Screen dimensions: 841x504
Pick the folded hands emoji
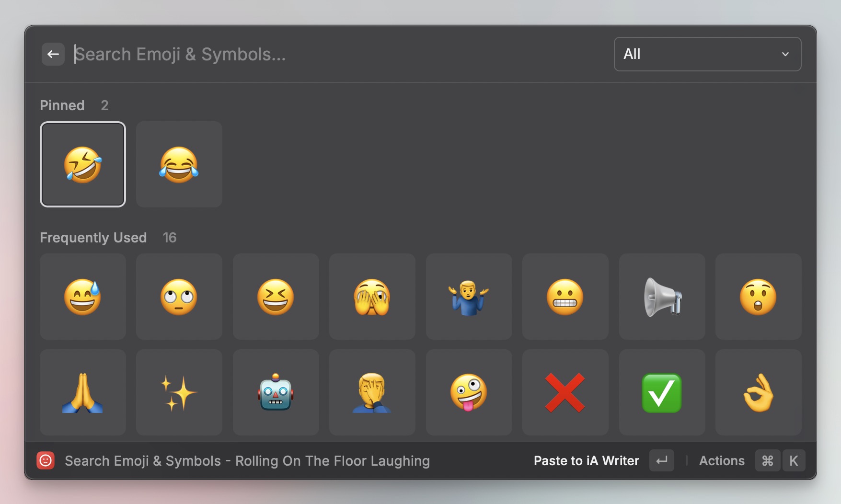pyautogui.click(x=83, y=392)
